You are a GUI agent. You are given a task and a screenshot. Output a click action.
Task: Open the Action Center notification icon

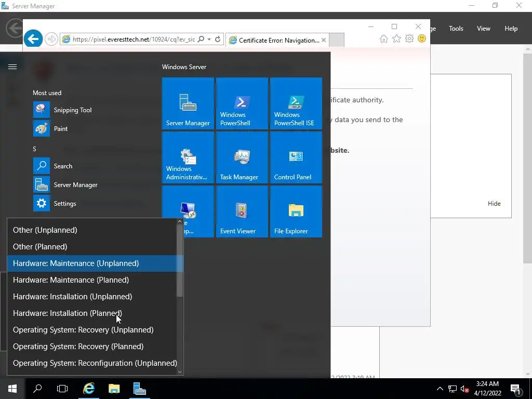(x=515, y=389)
